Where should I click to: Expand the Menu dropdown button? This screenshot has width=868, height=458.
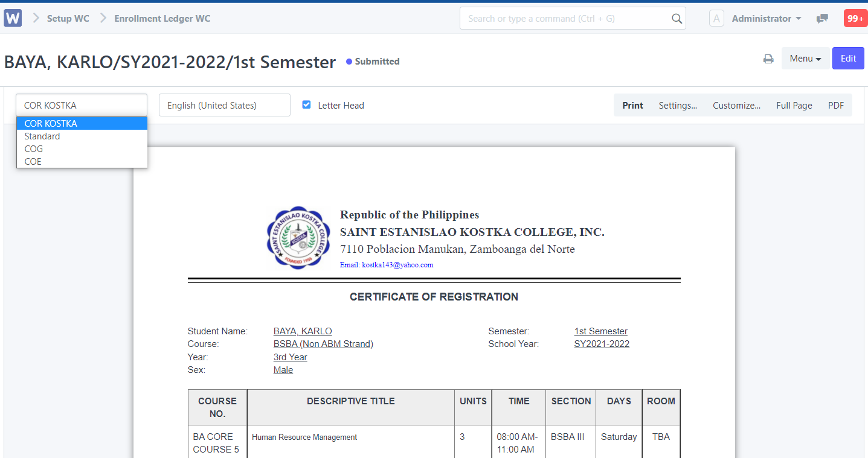(x=805, y=59)
